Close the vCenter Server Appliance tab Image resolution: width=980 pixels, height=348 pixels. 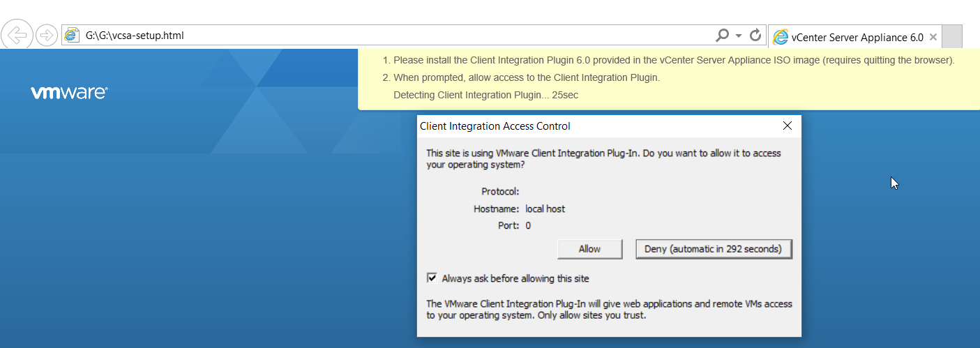click(933, 38)
